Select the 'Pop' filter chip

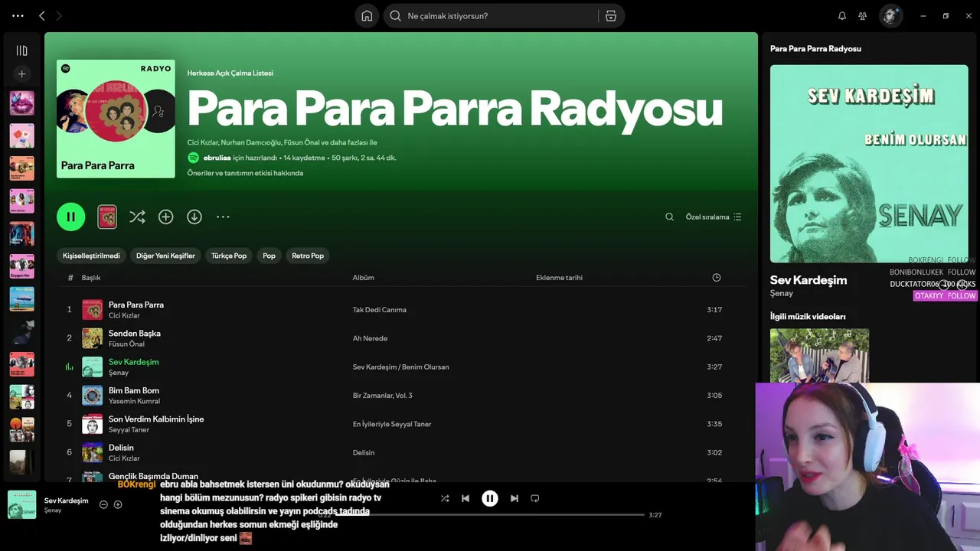tap(269, 256)
